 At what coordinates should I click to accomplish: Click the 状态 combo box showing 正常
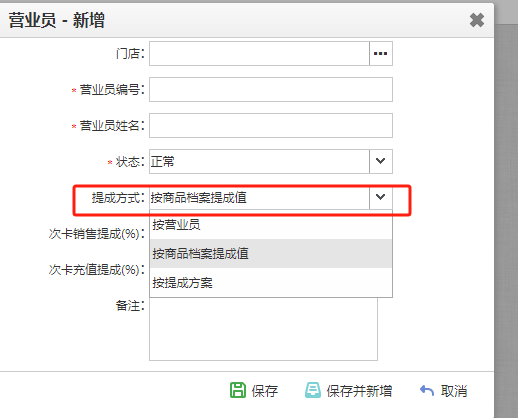259,161
